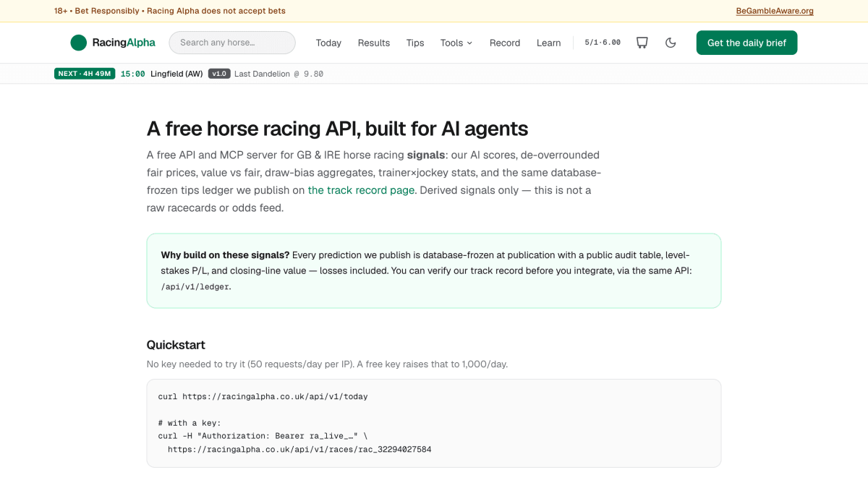Click the Authorization Bearer code line
This screenshot has height=488, width=868.
click(263, 436)
